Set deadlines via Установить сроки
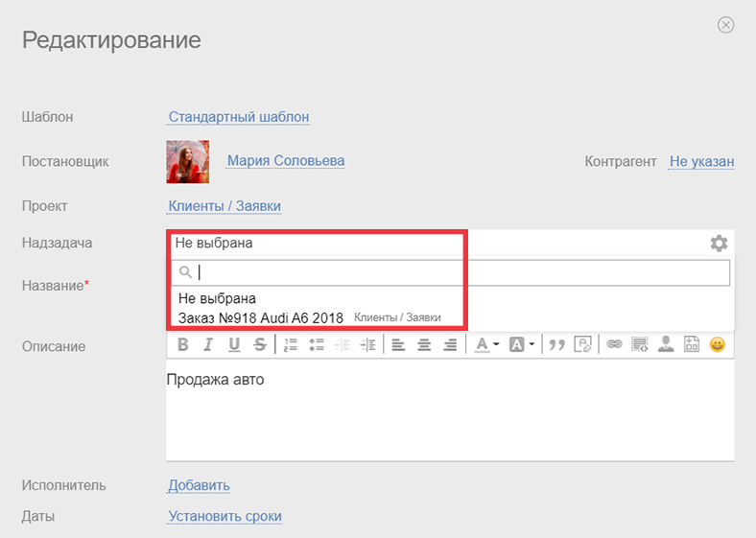 click(x=224, y=516)
